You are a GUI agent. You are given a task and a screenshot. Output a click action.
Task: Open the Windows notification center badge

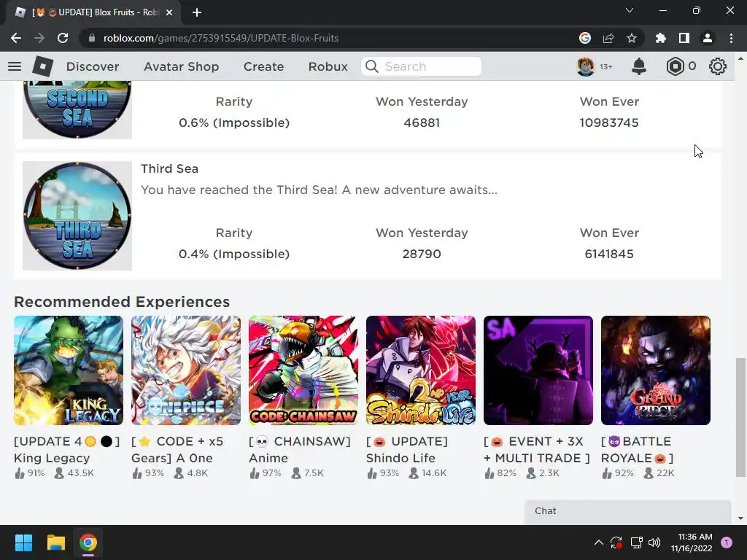(727, 542)
